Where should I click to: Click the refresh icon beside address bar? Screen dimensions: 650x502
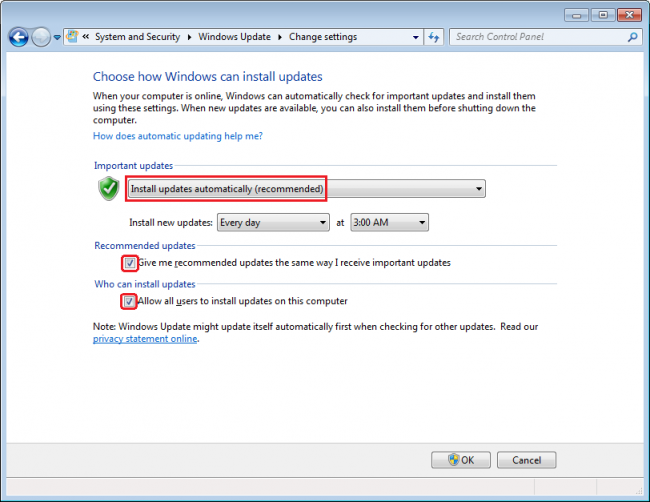point(434,37)
